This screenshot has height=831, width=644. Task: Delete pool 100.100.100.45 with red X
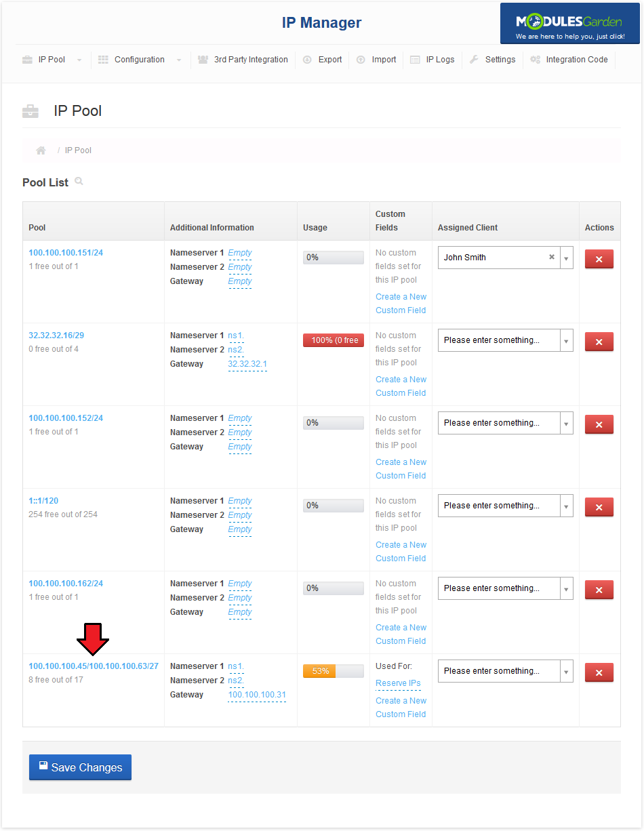pos(599,672)
